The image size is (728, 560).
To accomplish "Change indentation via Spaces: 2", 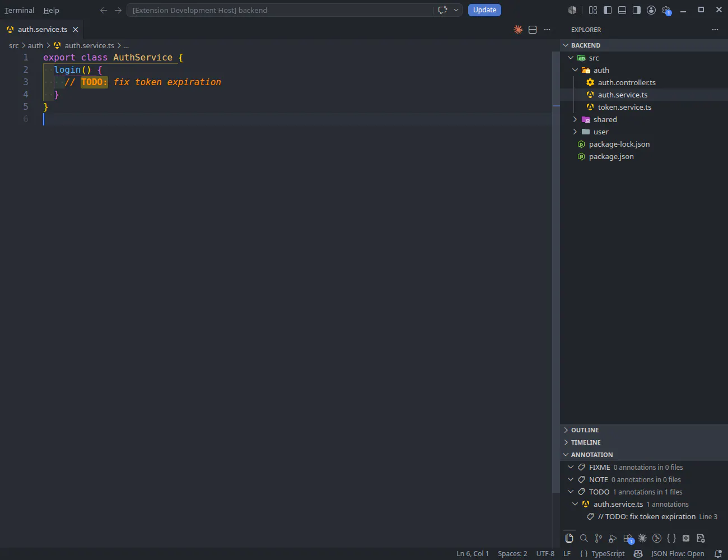I will (512, 553).
